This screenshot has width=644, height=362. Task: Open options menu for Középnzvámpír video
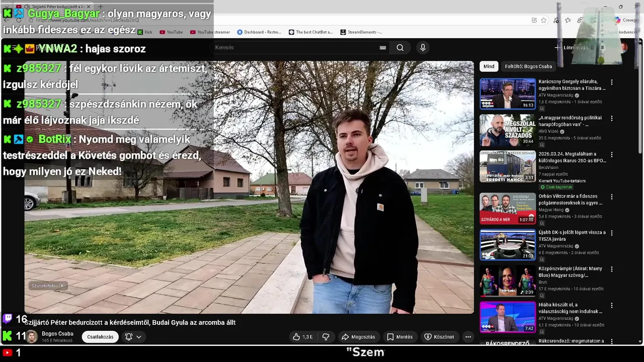tap(612, 269)
